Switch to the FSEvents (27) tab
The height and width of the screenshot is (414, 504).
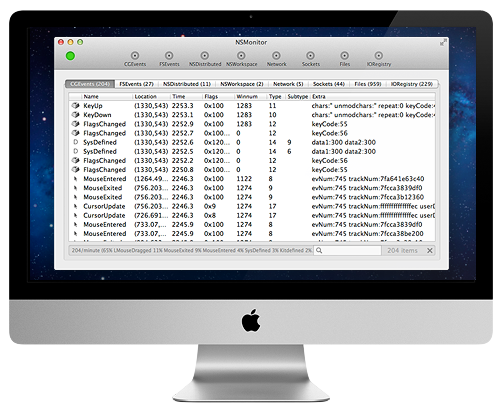pos(136,84)
